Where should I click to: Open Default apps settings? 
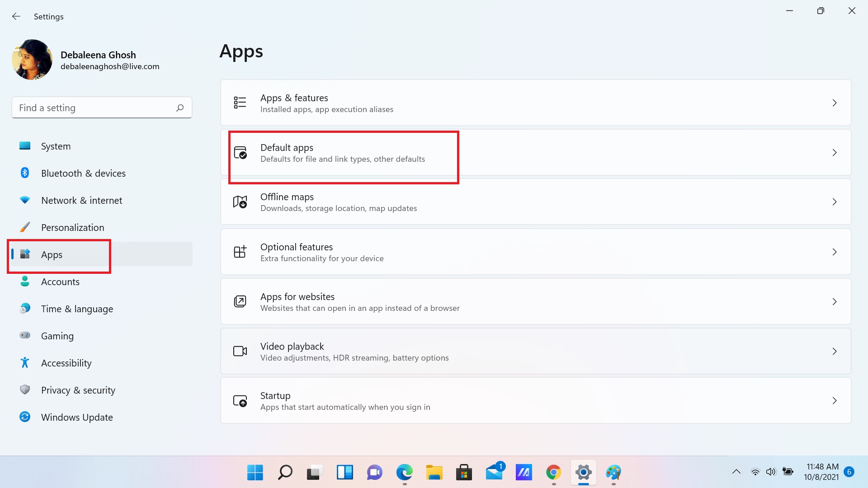(x=535, y=152)
